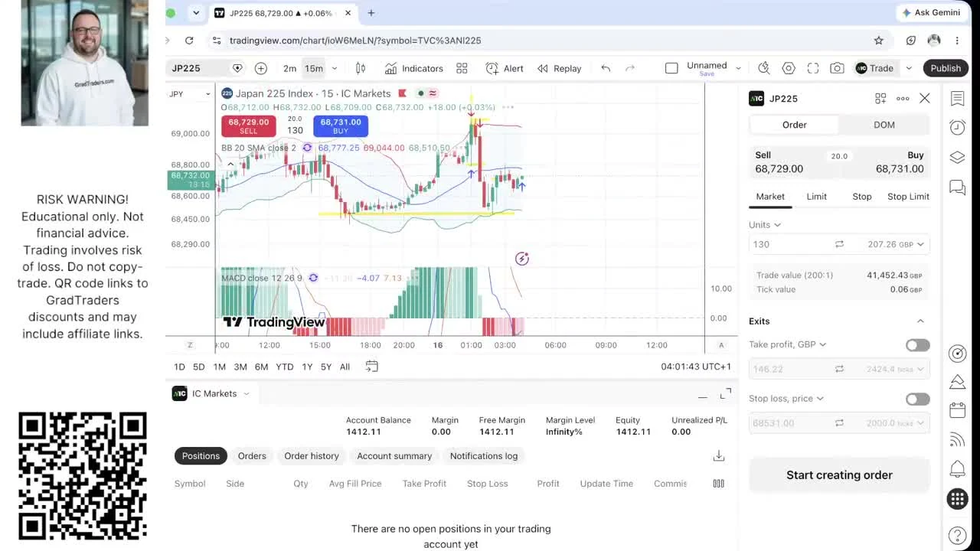Click the Undo arrow in chart toolbar

[x=606, y=68]
